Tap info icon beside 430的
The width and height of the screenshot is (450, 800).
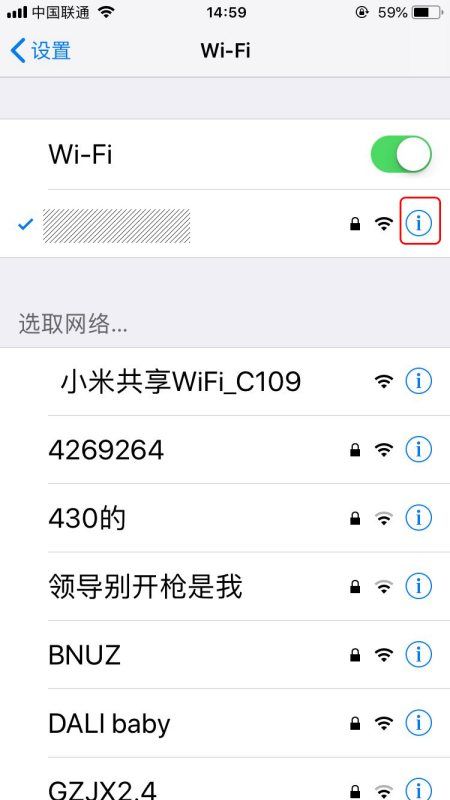coord(419,518)
